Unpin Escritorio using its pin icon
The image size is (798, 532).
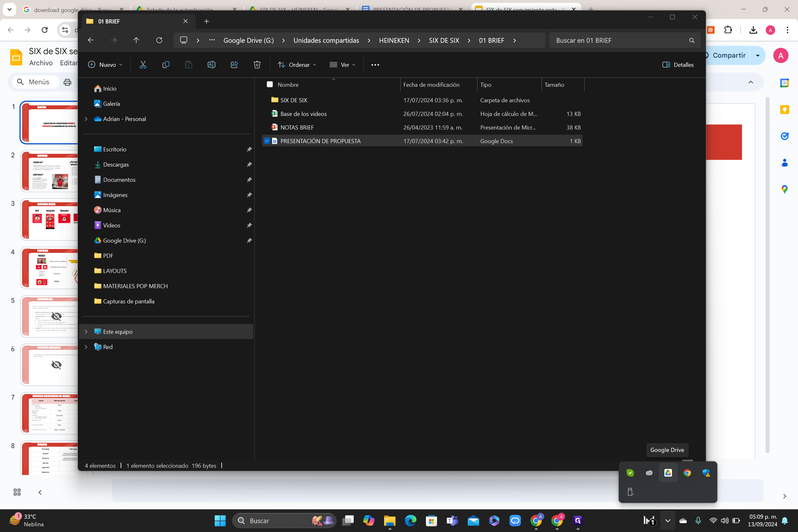249,149
